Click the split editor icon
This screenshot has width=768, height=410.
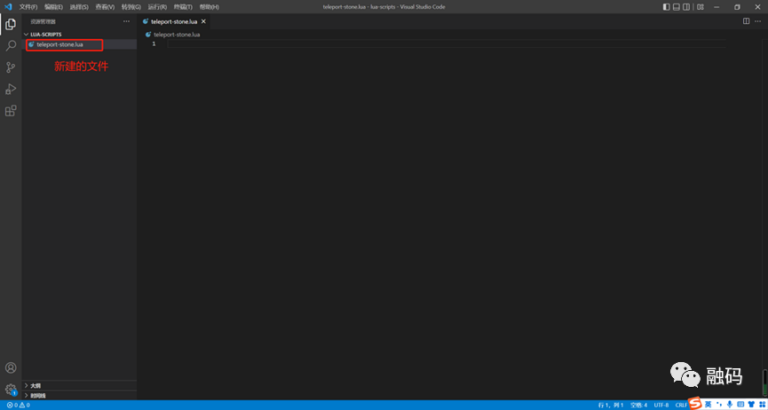click(x=746, y=20)
